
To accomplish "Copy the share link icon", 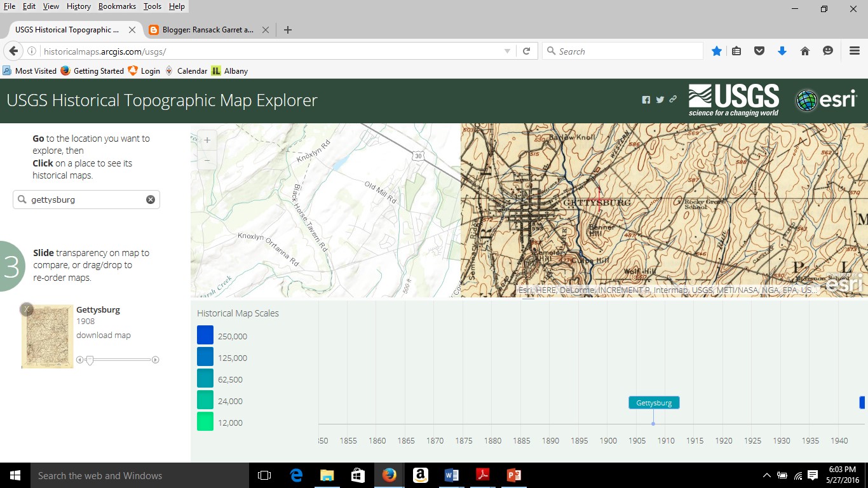I will [x=673, y=99].
